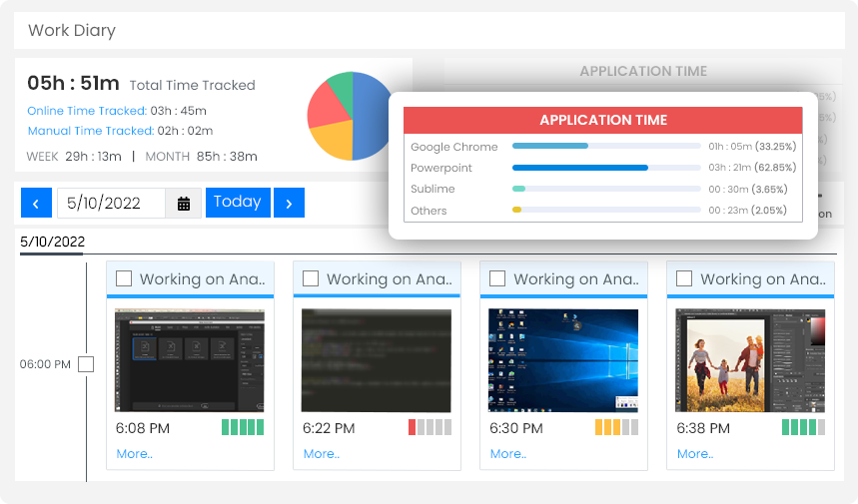Open the Manual Time Tracked link
858x504 pixels.
(x=90, y=131)
